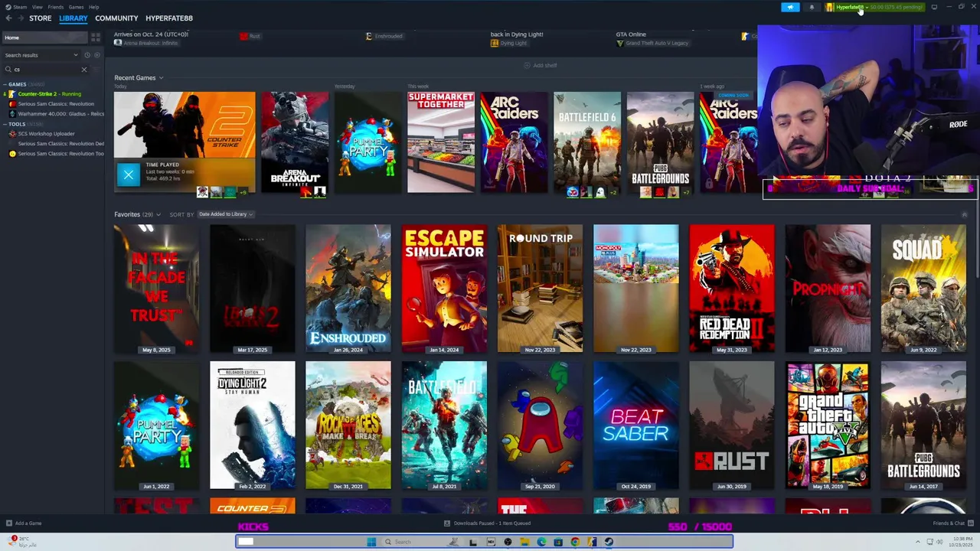Show ready-to-play games filter icon

click(97, 55)
